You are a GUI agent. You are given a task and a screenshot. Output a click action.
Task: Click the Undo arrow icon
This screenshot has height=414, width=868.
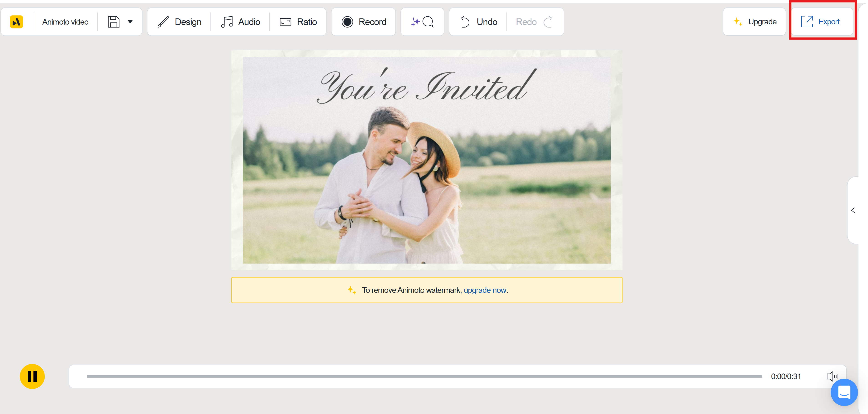tap(465, 22)
